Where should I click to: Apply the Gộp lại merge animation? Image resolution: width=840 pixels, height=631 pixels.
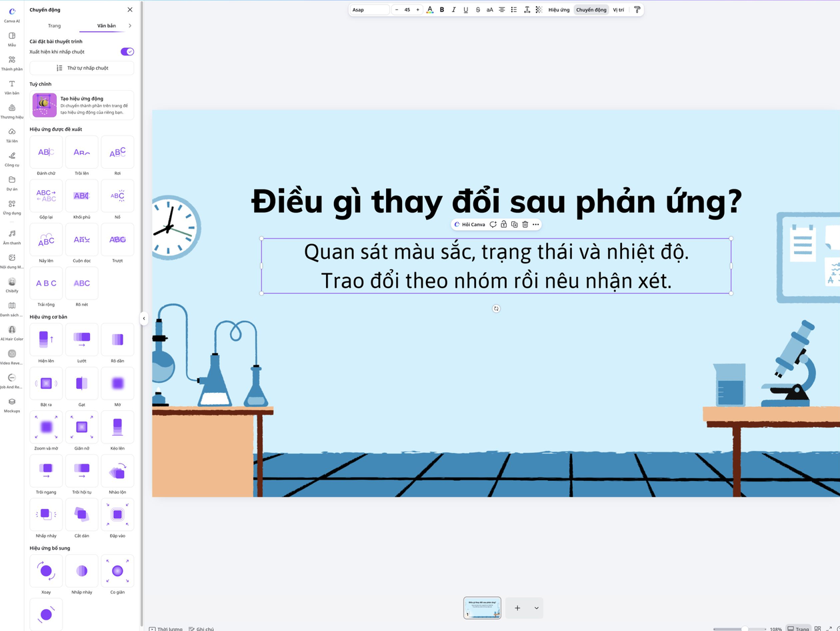[x=47, y=196]
